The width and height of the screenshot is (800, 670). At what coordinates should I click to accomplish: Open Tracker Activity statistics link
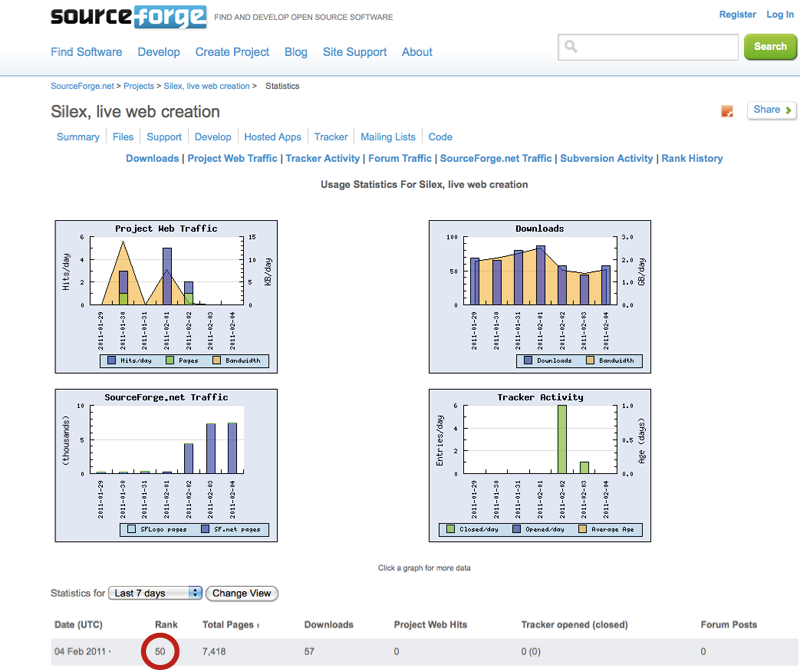322,158
